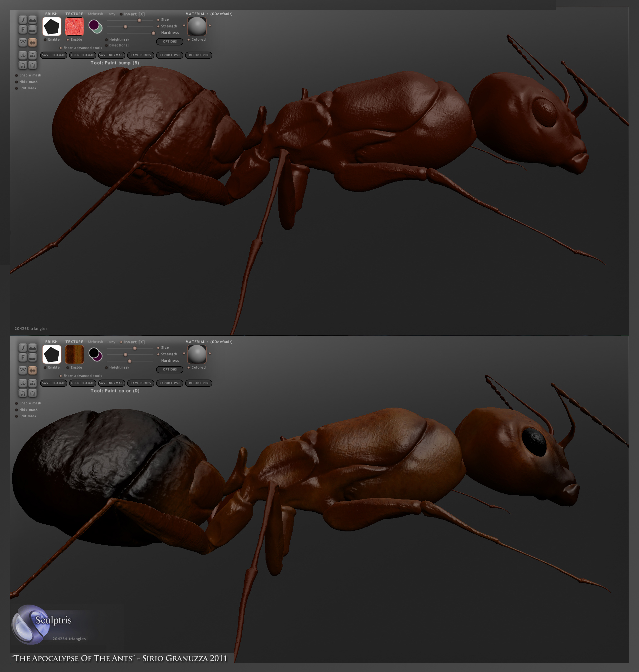This screenshot has width=639, height=672.
Task: Click export OBJ icon in lower panel
Action: coord(32,383)
